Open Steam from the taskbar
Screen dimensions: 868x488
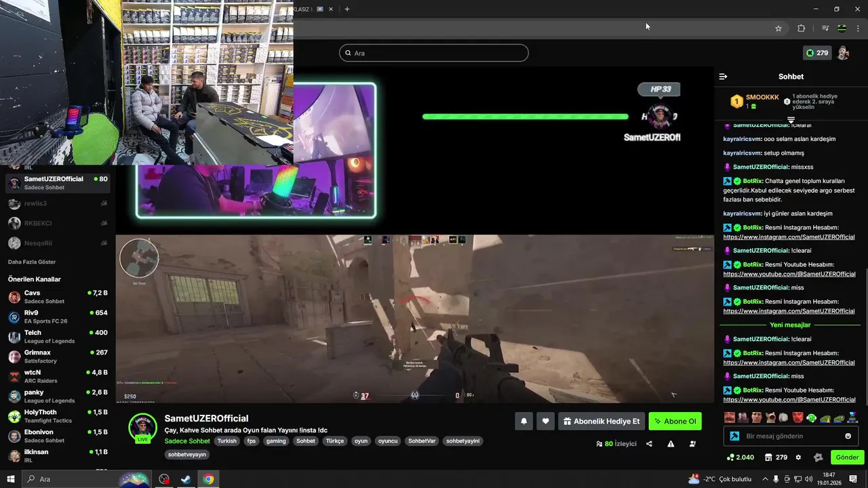tap(185, 479)
